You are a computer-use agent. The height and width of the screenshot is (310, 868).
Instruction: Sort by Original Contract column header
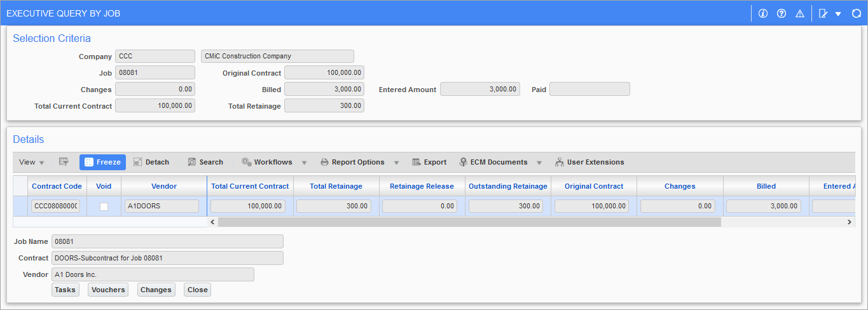(x=594, y=186)
